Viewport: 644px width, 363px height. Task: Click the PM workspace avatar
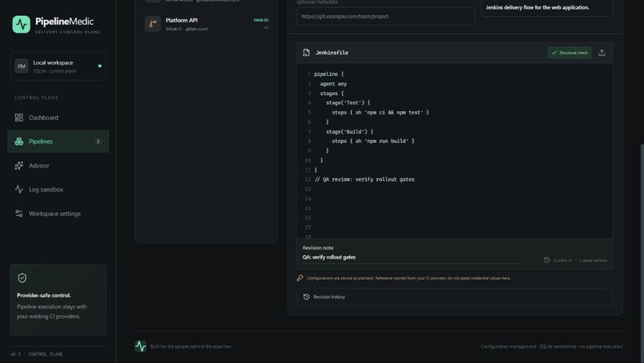22,66
